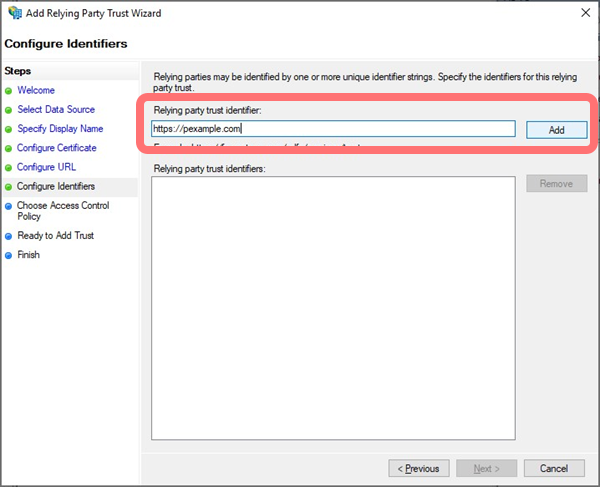The image size is (600, 487).
Task: Click green bullet beside Select Data Source
Action: pos(8,110)
